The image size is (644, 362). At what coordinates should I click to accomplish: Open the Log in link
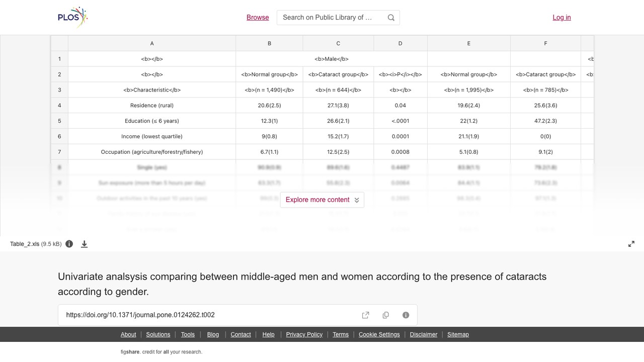click(561, 17)
